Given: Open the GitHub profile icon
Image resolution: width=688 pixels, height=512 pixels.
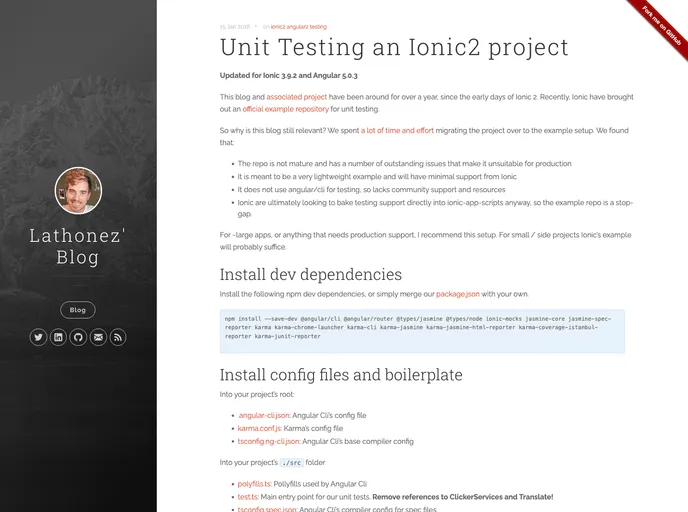Looking at the screenshot, I should [78, 337].
